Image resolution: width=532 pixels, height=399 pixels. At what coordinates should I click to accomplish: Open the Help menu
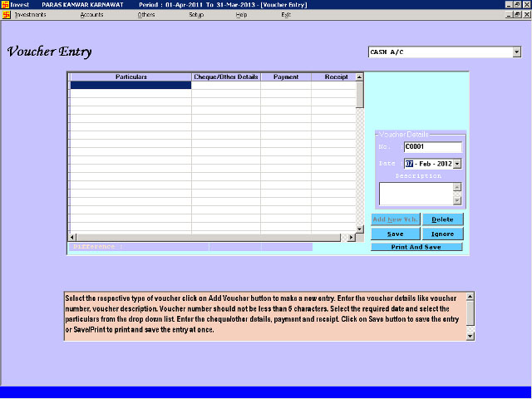(241, 15)
